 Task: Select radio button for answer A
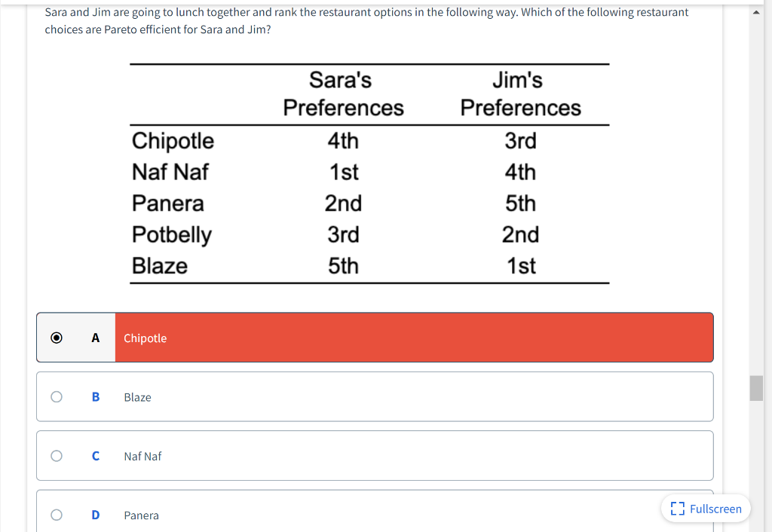[57, 338]
